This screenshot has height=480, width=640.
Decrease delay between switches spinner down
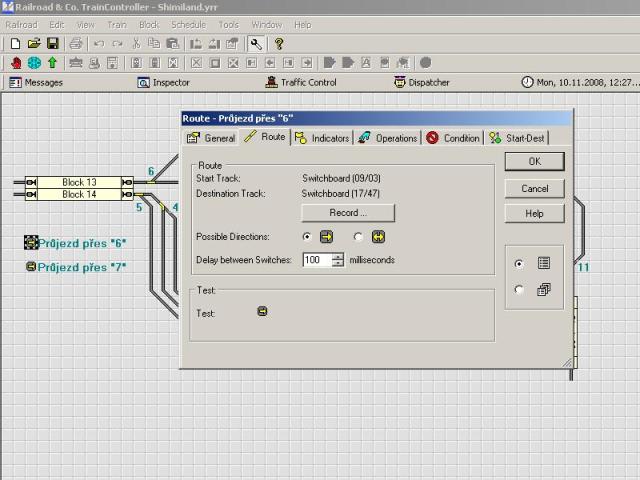pos(338,263)
